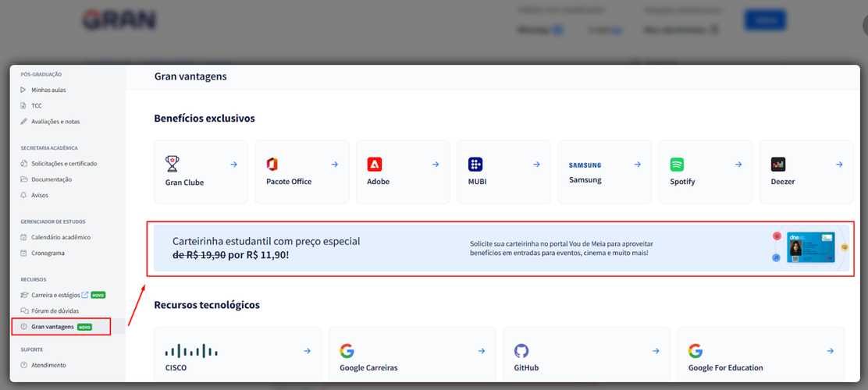Click the arrow on the Spotify card
The image size is (868, 390).
pos(738,165)
